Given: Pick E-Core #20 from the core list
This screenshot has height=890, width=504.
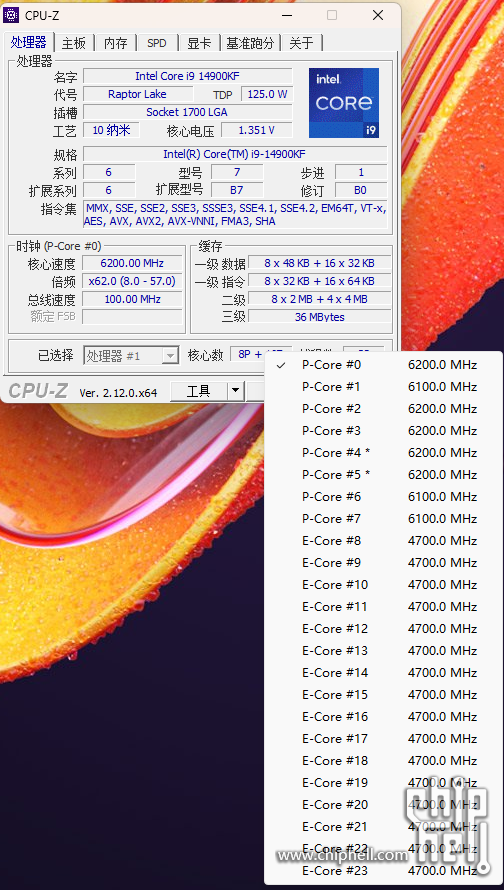Looking at the screenshot, I should point(384,805).
